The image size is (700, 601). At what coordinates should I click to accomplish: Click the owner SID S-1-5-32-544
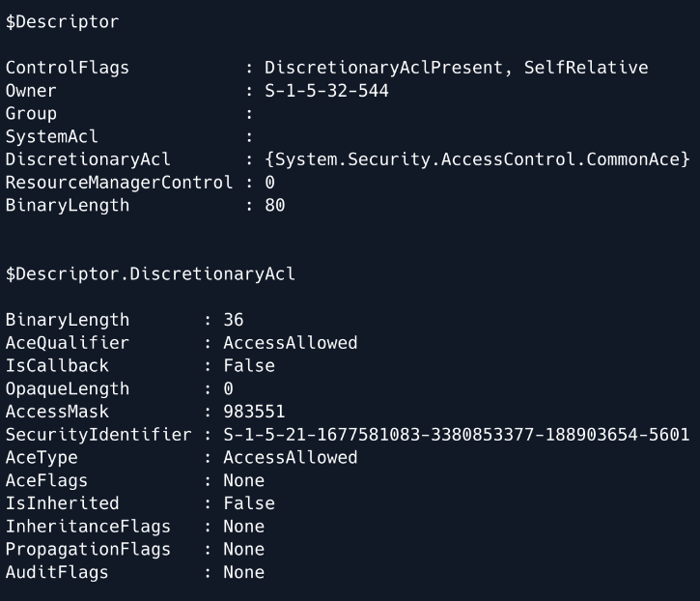[327, 91]
